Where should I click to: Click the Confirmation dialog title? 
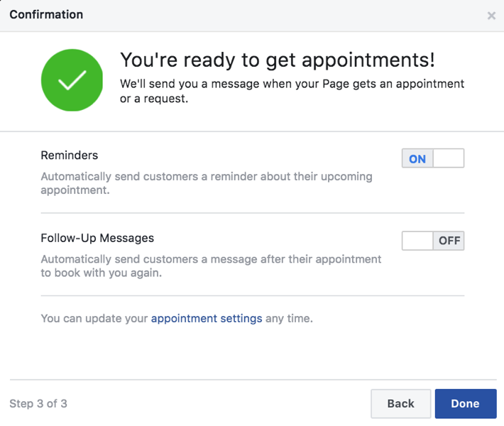click(46, 15)
